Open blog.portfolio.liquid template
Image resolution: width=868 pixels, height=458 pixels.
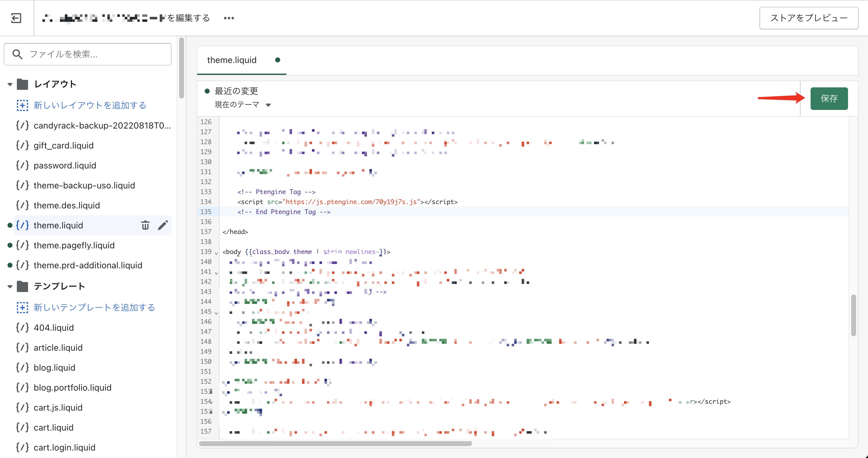click(72, 387)
